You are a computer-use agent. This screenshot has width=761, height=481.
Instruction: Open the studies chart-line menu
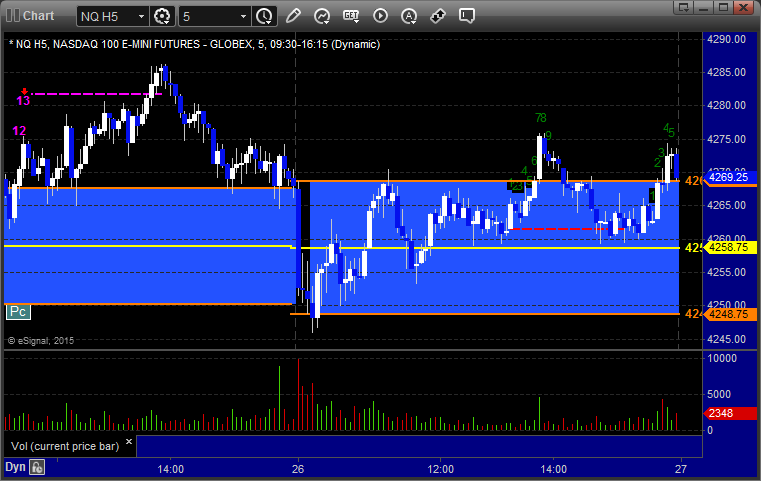(322, 16)
